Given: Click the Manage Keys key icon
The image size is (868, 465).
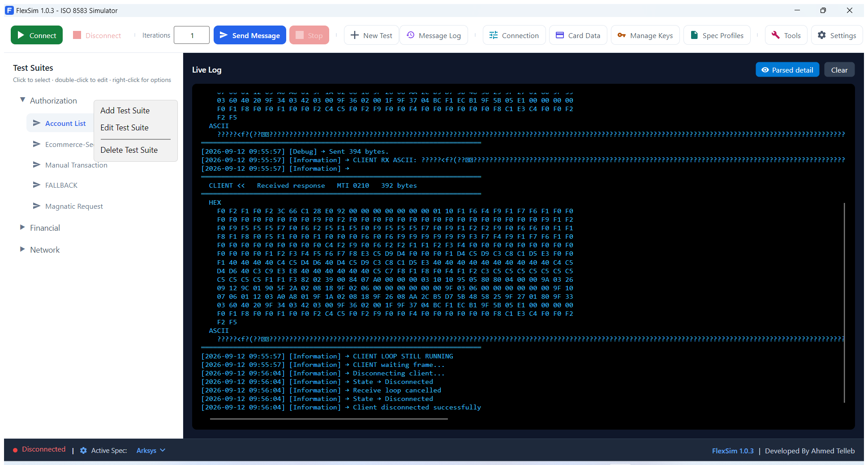Looking at the screenshot, I should pyautogui.click(x=621, y=35).
